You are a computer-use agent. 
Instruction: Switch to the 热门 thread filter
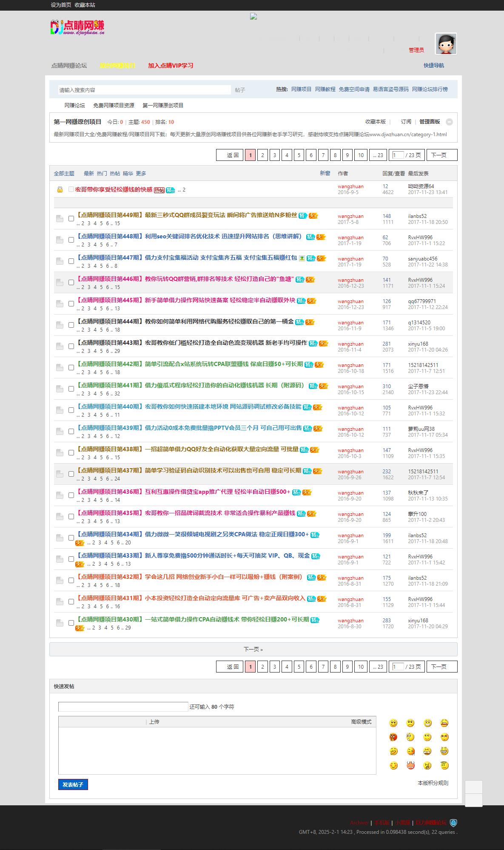coord(102,174)
